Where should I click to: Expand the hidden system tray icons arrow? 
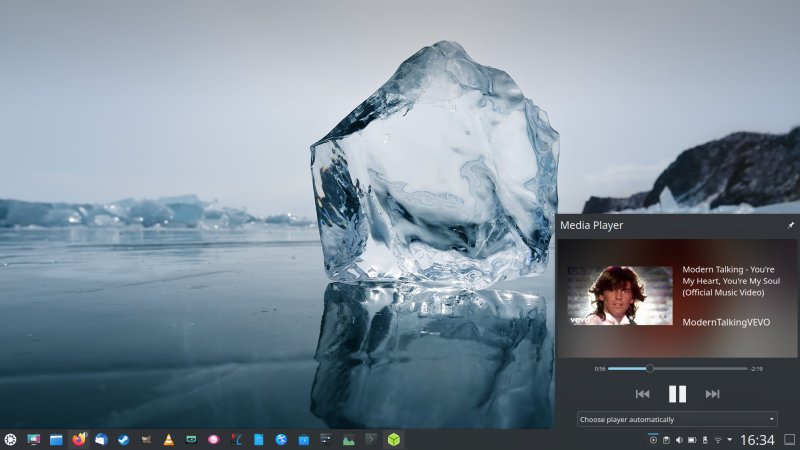point(729,440)
